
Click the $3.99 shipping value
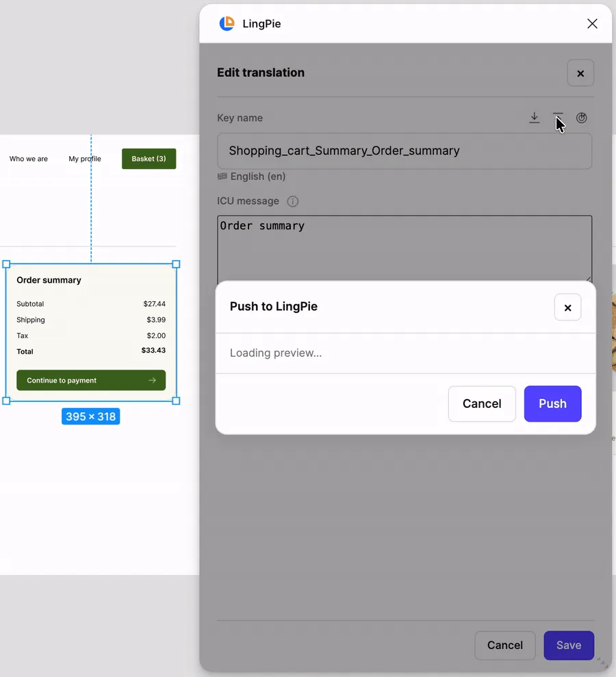click(156, 320)
